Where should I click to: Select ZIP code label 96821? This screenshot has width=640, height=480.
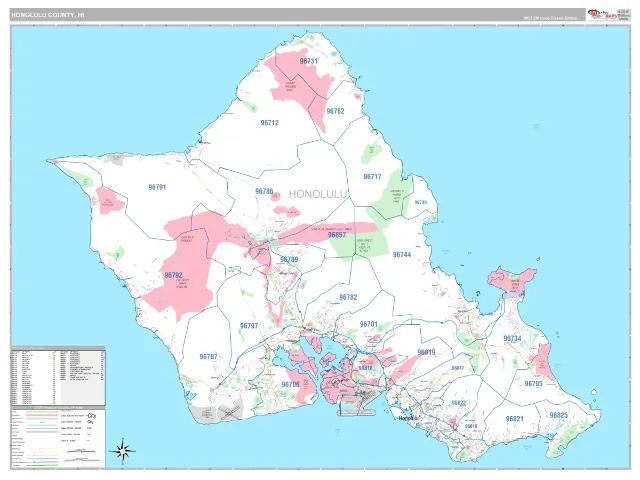tap(514, 419)
